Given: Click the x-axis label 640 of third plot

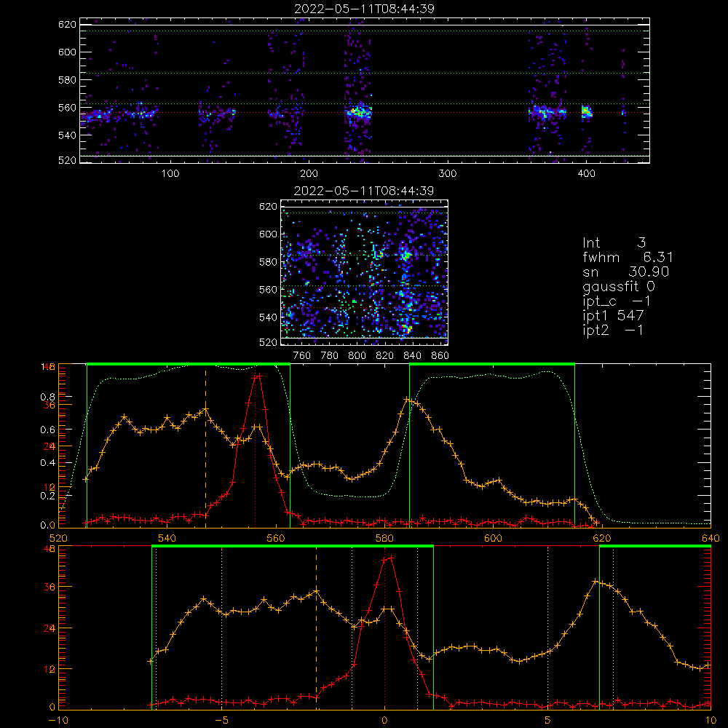Looking at the screenshot, I should tap(711, 538).
